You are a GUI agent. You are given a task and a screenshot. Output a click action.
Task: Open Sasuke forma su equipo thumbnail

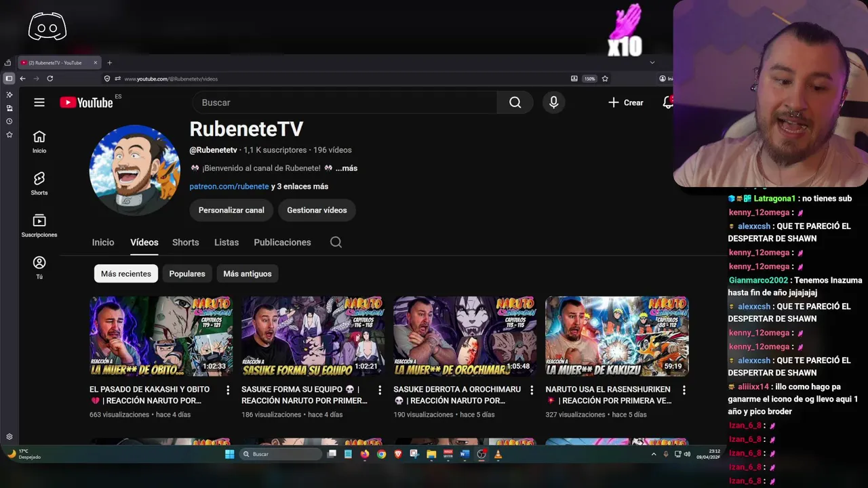(x=313, y=336)
